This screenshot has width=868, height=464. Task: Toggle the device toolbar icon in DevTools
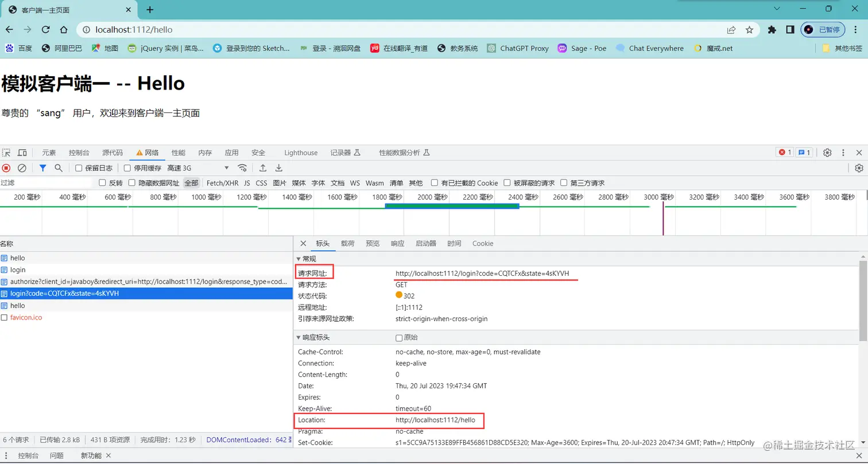coord(22,153)
